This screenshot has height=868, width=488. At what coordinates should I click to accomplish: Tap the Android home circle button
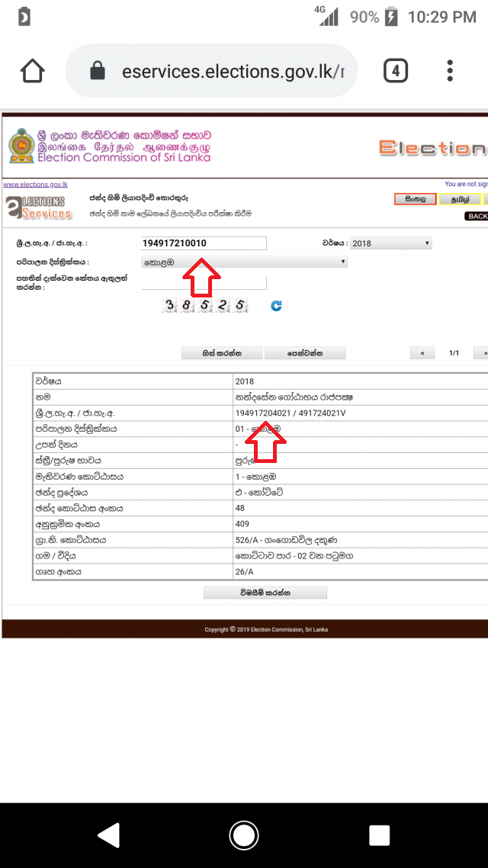(x=244, y=835)
